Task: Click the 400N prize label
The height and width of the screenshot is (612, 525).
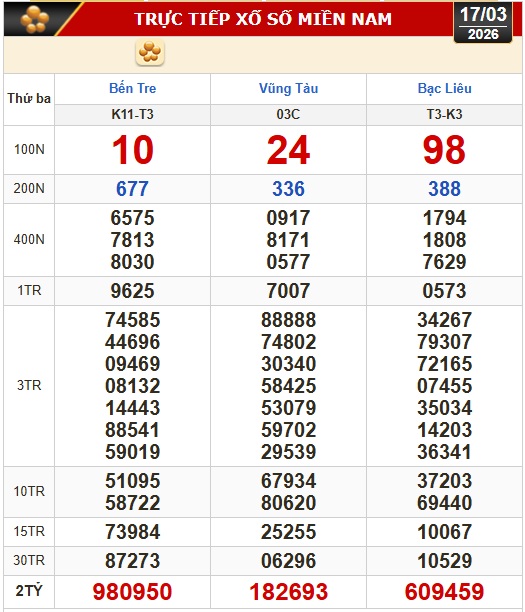Action: pyautogui.click(x=29, y=239)
